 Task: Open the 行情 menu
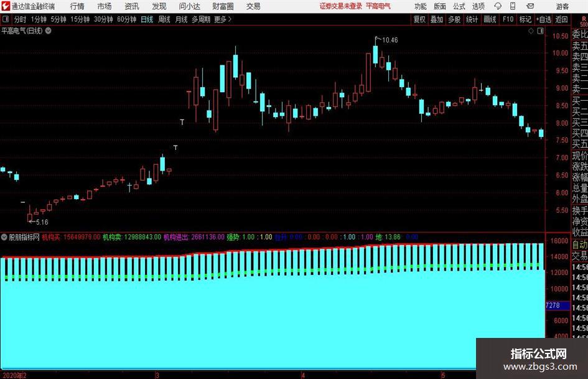(77, 6)
